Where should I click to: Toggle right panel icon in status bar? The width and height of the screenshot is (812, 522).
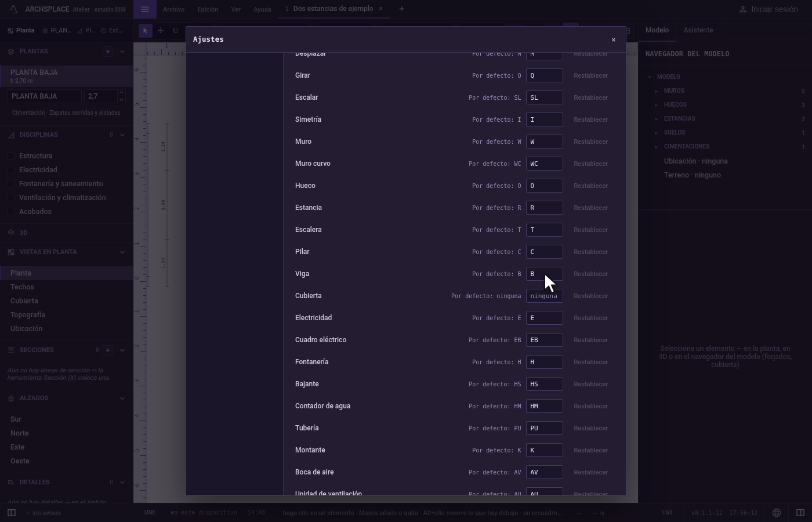pos(800,513)
